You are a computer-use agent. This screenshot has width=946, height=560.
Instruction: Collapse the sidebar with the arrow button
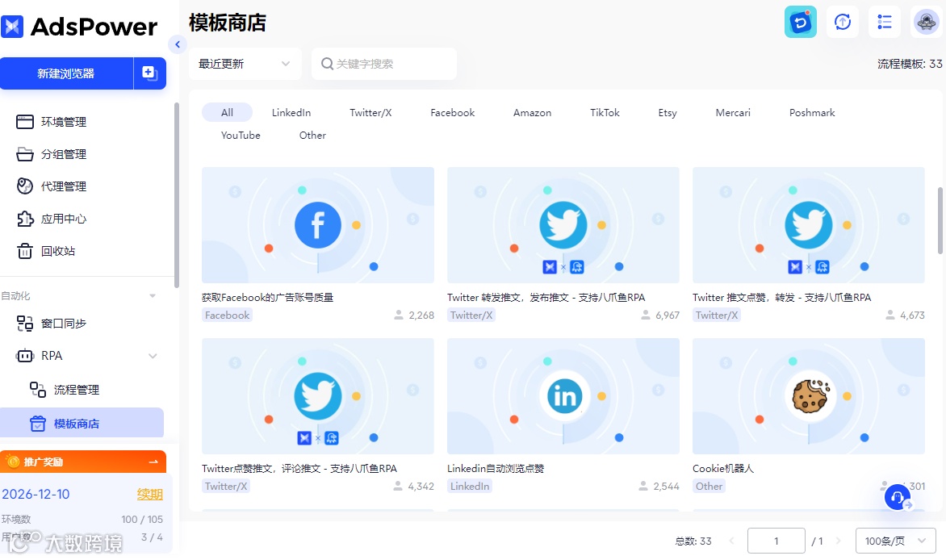(x=178, y=44)
